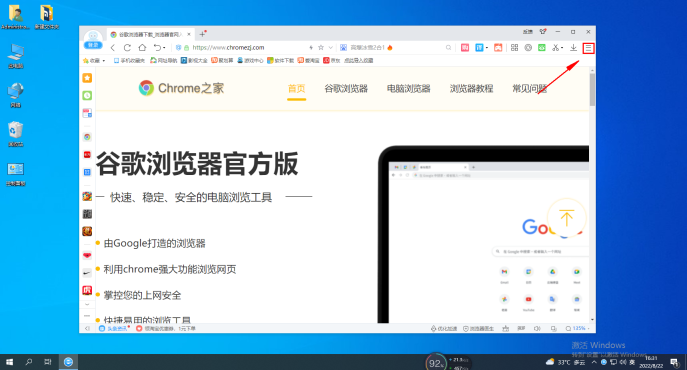Open the 浏览器教程 navigation item
This screenshot has width=687, height=370.
click(x=471, y=89)
